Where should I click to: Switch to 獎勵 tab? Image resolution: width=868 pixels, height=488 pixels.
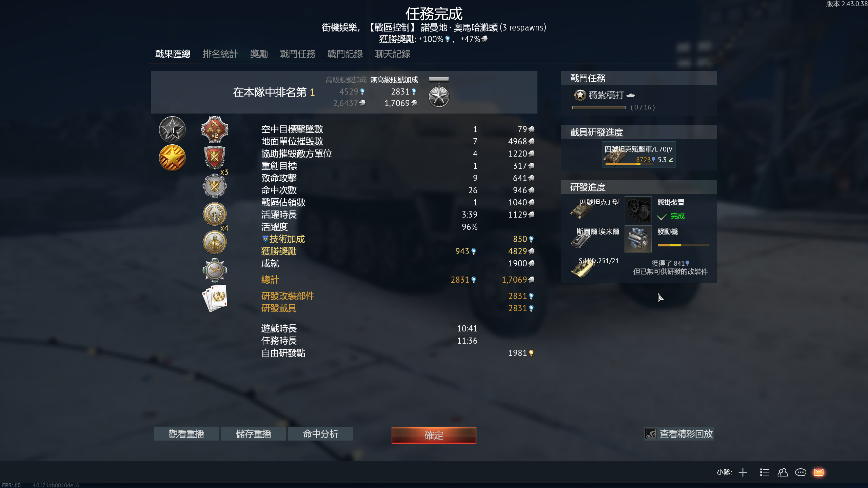(259, 54)
